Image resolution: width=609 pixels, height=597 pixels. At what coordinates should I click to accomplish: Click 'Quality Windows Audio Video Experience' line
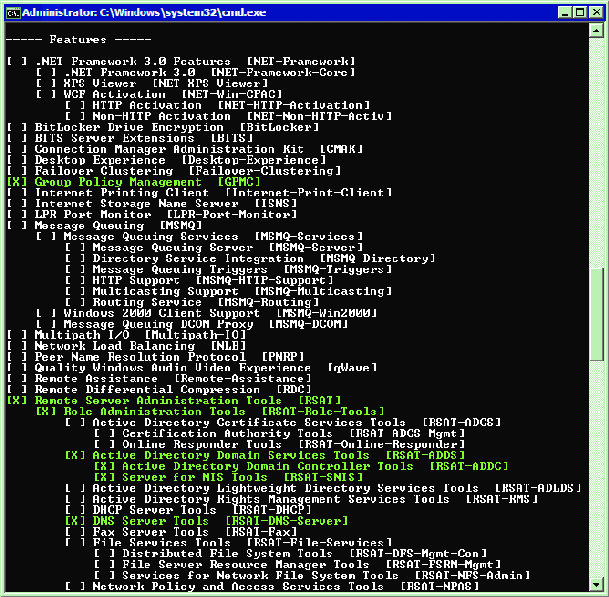click(192, 367)
